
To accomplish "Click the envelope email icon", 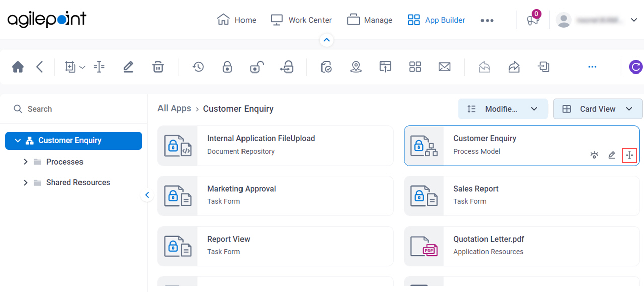I will coord(445,67).
